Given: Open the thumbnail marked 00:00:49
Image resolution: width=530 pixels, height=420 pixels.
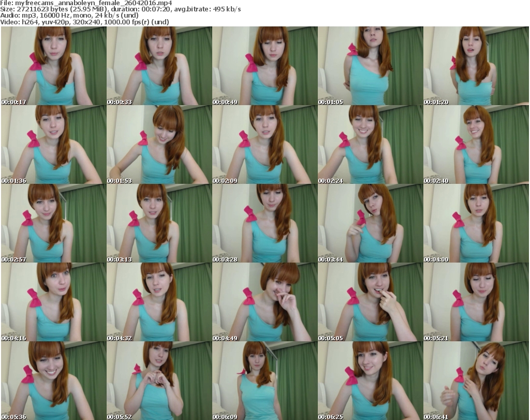Looking at the screenshot, I should 264,66.
